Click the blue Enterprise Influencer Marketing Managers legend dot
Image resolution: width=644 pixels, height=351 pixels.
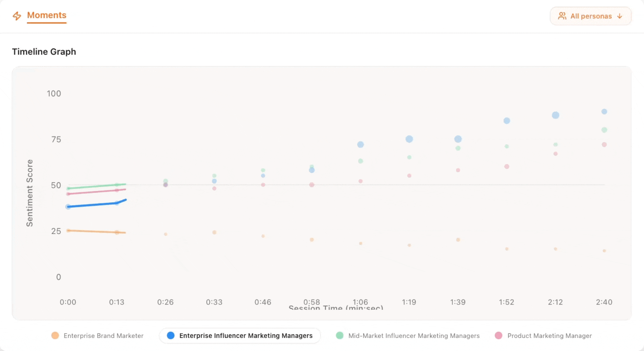coord(171,335)
